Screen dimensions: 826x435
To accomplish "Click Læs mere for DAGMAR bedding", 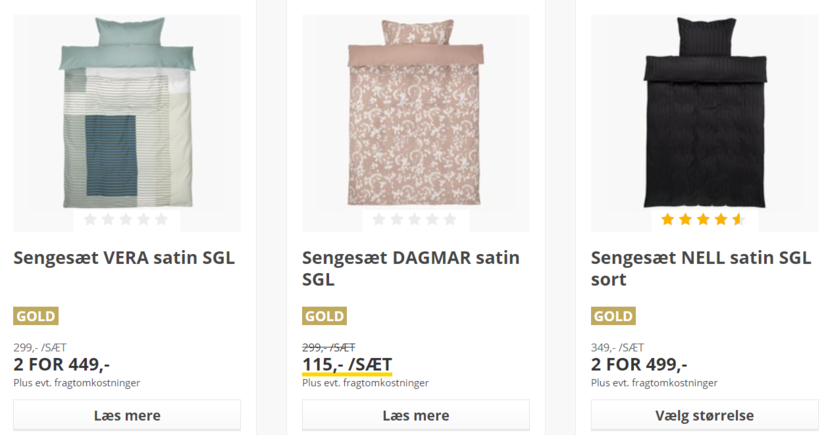I will pos(416,415).
